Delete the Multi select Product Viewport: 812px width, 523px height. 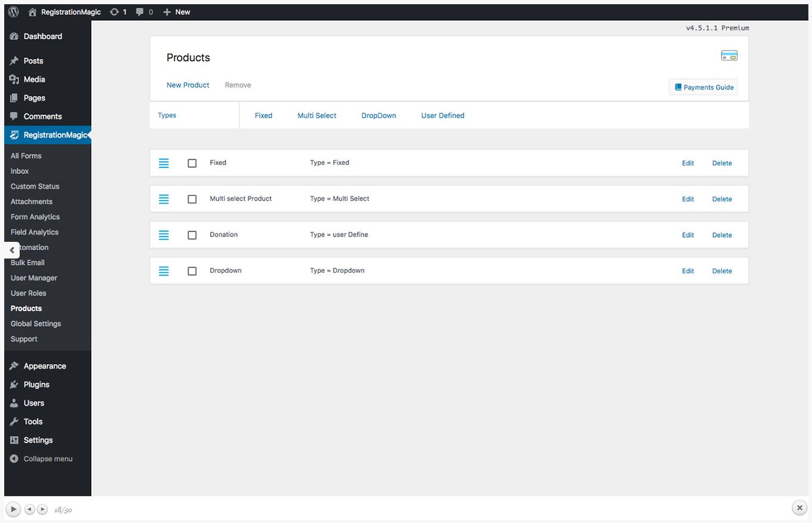pyautogui.click(x=722, y=199)
